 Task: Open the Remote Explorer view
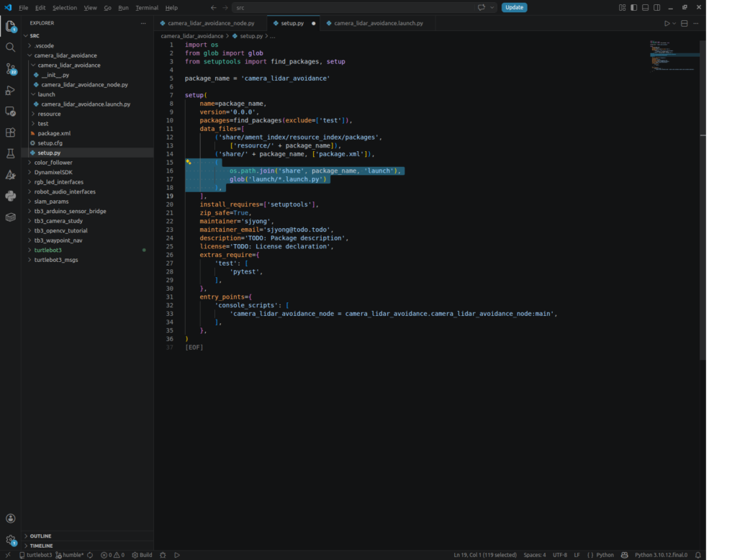(10, 112)
